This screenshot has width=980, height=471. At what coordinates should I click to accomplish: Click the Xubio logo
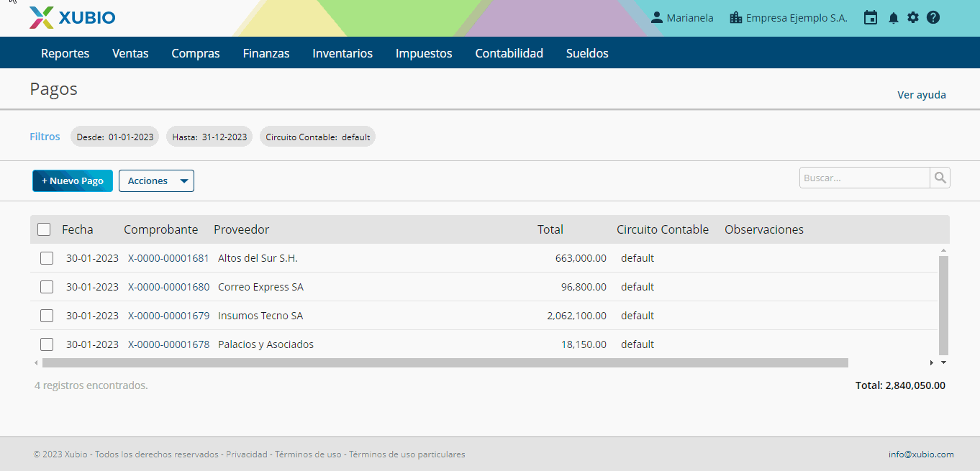[72, 18]
